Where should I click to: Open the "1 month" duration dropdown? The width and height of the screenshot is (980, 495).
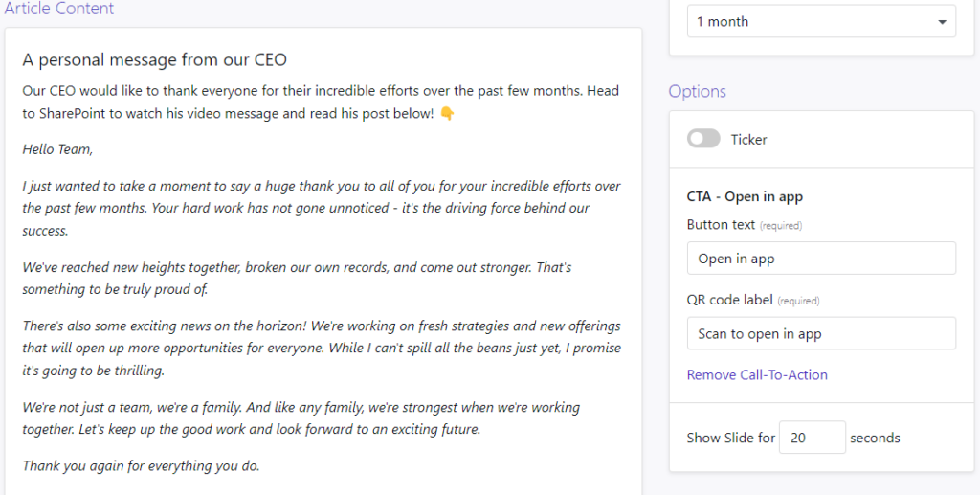coord(821,21)
